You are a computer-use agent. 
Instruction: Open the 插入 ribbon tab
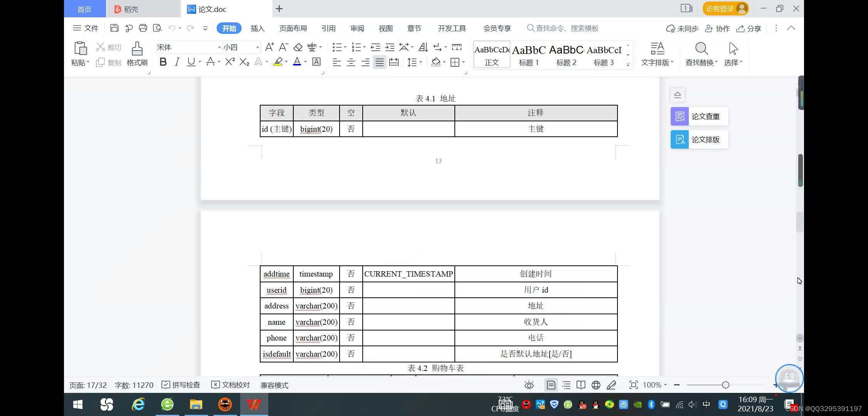pyautogui.click(x=257, y=28)
